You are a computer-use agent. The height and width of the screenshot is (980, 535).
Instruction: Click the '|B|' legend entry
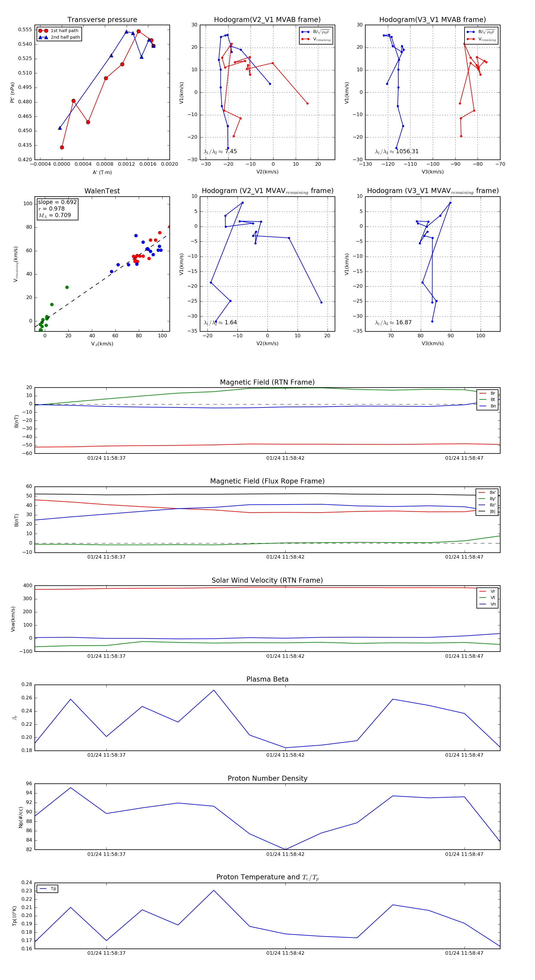(x=487, y=511)
